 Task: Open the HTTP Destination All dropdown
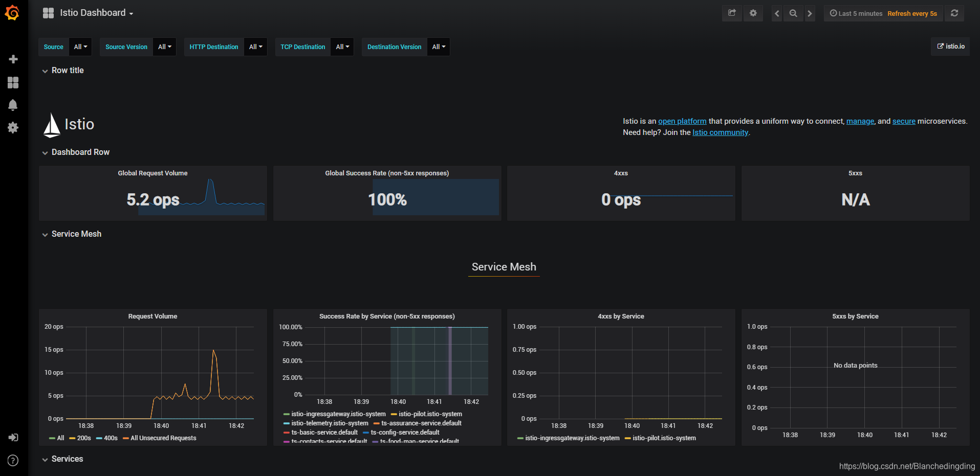(x=255, y=47)
